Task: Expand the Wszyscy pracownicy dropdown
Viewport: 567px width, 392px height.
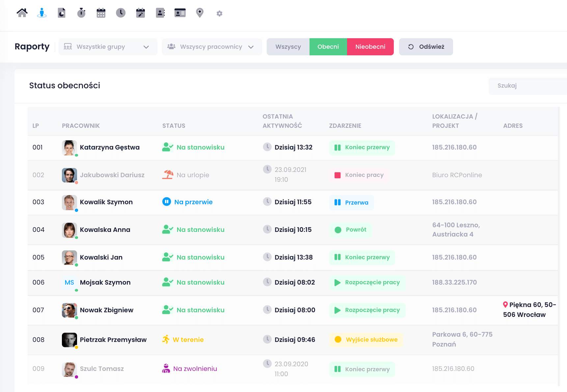Action: [212, 47]
